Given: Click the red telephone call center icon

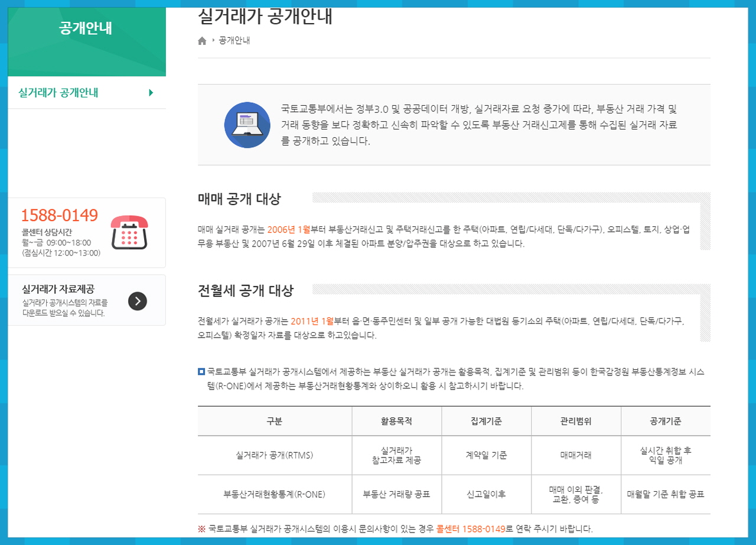Looking at the screenshot, I should 129,232.
